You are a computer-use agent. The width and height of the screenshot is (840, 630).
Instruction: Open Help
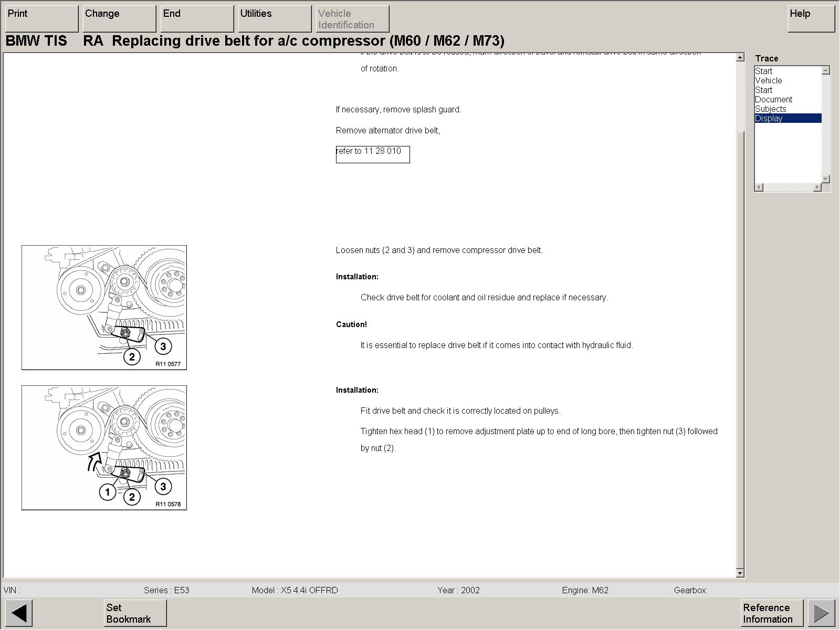(811, 18)
